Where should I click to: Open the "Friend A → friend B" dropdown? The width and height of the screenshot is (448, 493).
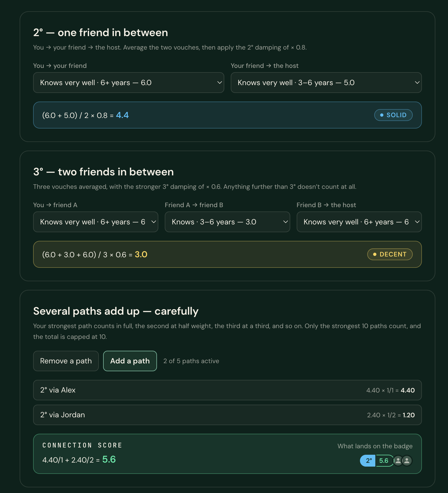pos(227,222)
